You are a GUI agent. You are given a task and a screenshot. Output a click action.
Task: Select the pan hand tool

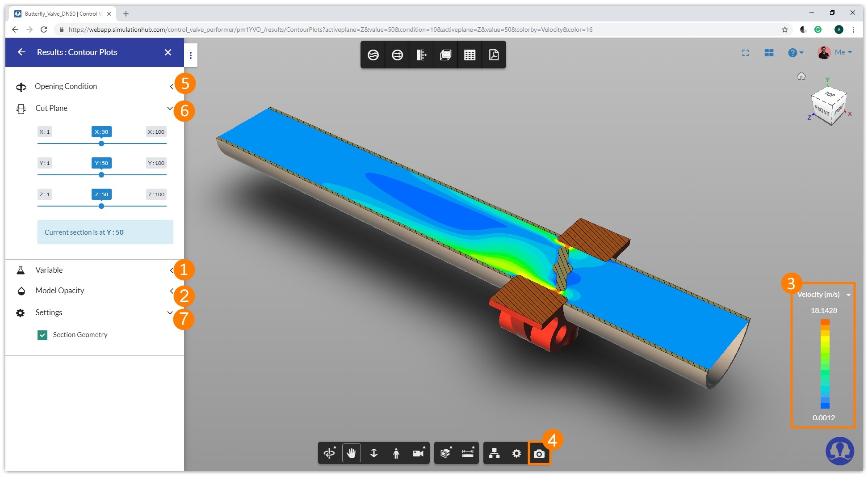click(352, 453)
